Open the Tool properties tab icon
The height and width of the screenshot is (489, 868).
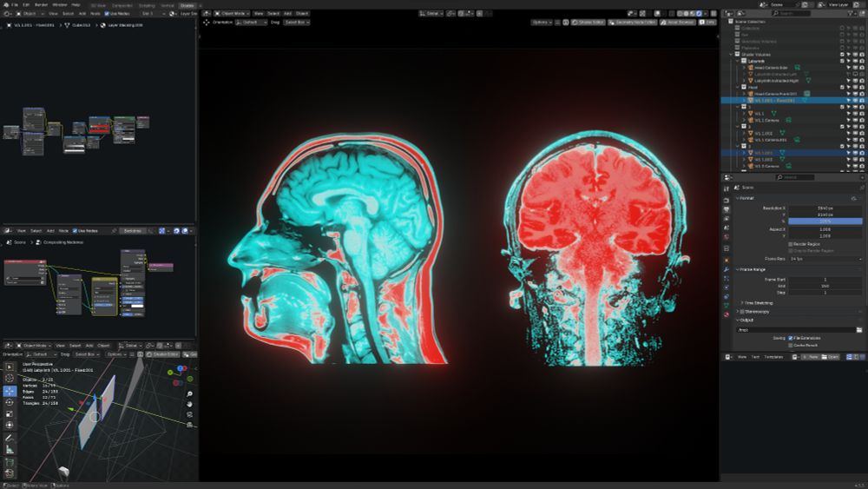(x=727, y=188)
